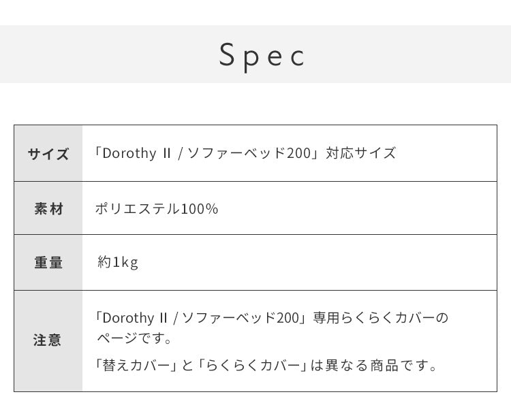Click the 100% value in 素材 row

[200, 209]
